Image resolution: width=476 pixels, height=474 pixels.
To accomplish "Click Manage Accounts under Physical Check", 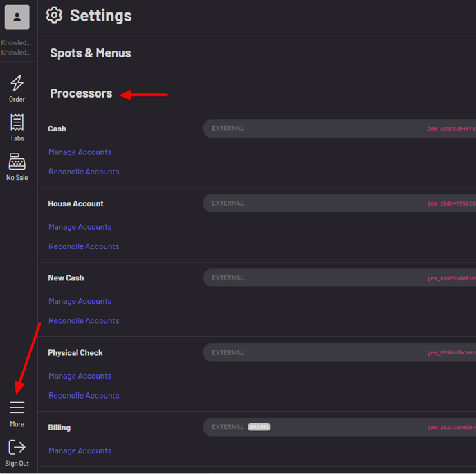I will click(x=80, y=376).
